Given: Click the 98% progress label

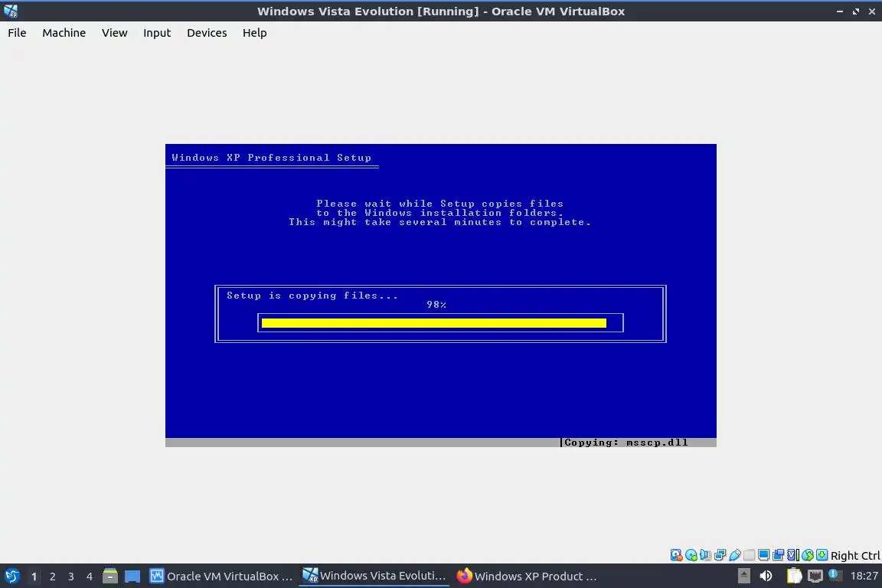Looking at the screenshot, I should (x=436, y=305).
